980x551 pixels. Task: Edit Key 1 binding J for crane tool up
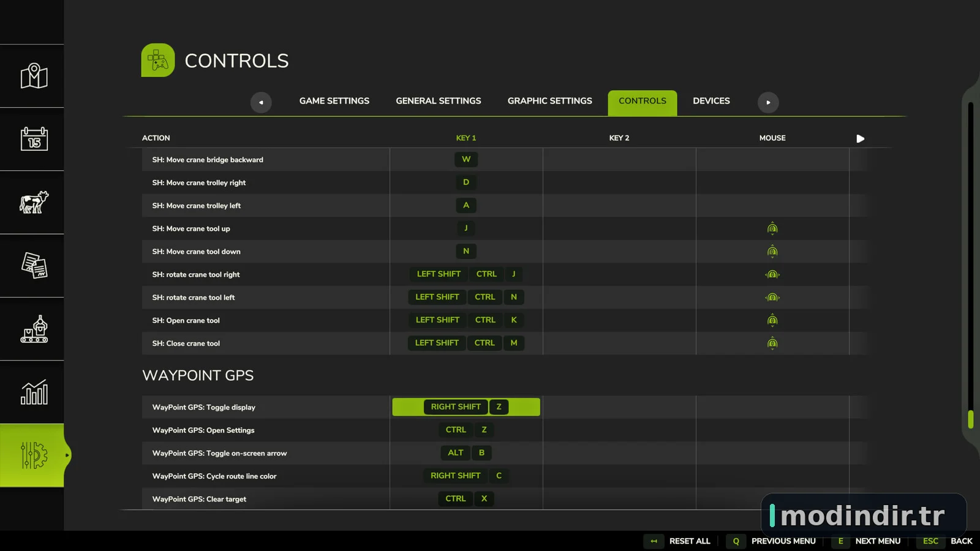click(466, 228)
